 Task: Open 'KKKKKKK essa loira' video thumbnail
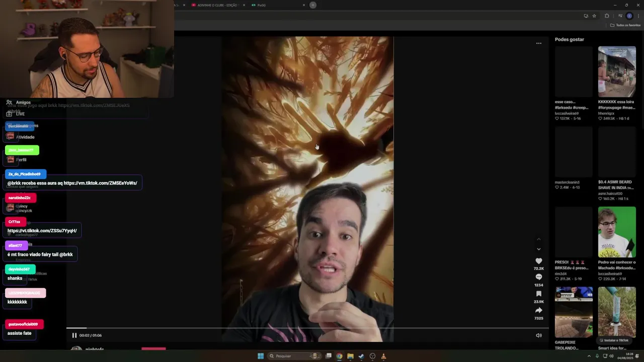pos(617,71)
